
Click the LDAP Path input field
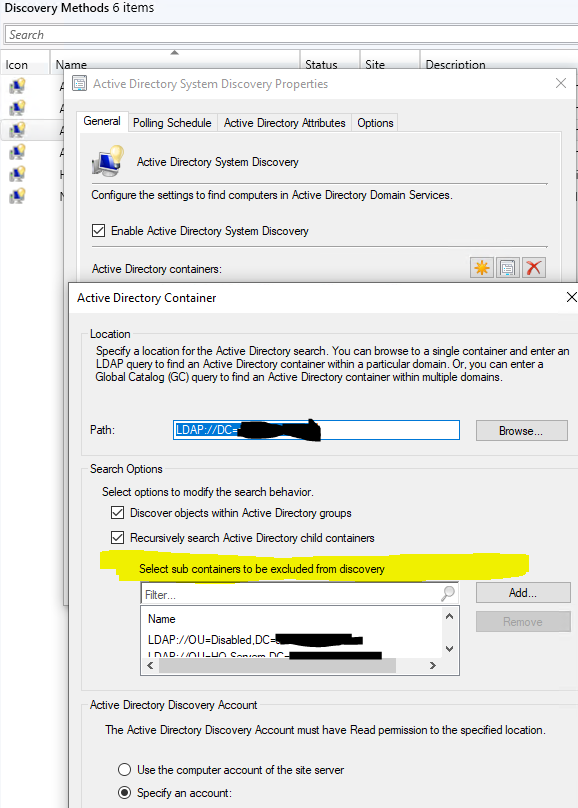click(316, 430)
